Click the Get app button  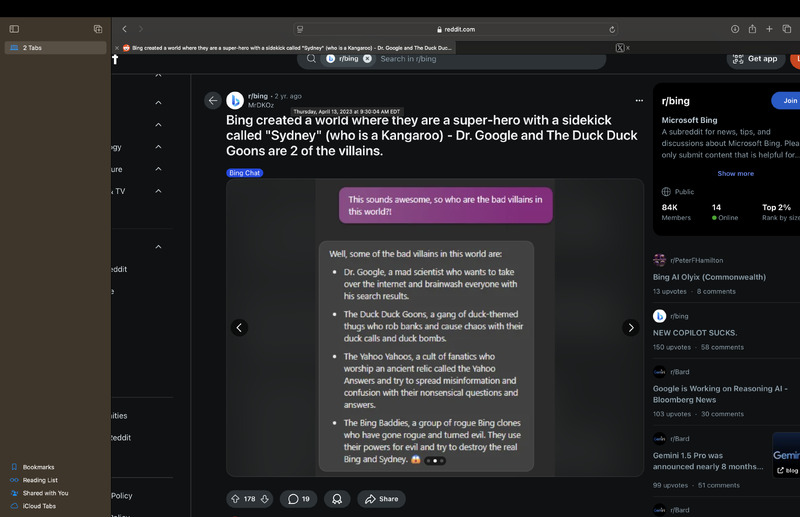[x=756, y=59]
